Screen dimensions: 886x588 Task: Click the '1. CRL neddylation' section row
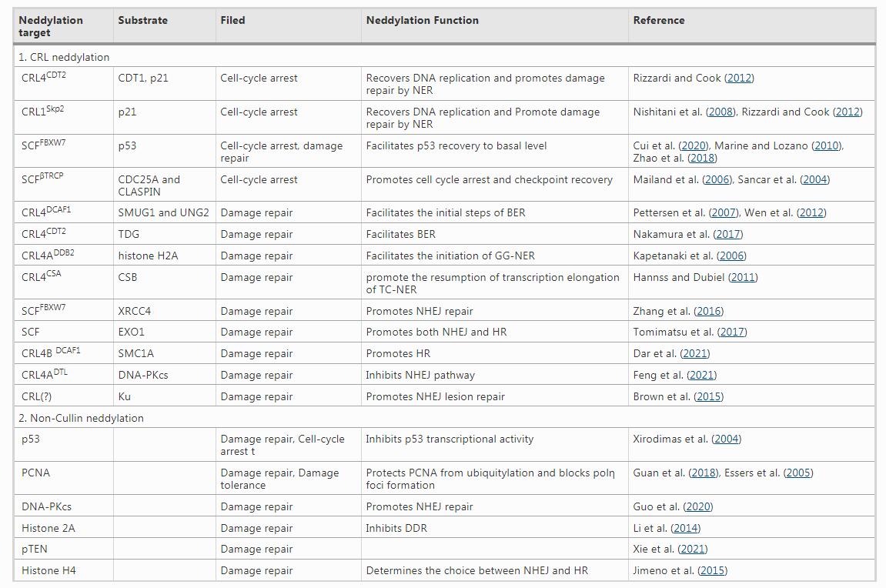point(64,57)
